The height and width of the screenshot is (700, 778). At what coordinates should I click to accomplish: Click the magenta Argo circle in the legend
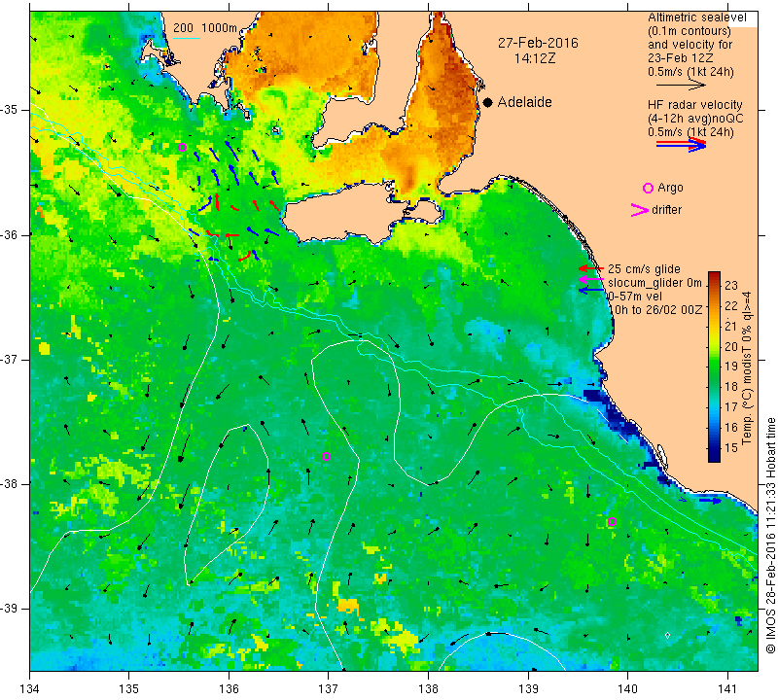(x=648, y=188)
